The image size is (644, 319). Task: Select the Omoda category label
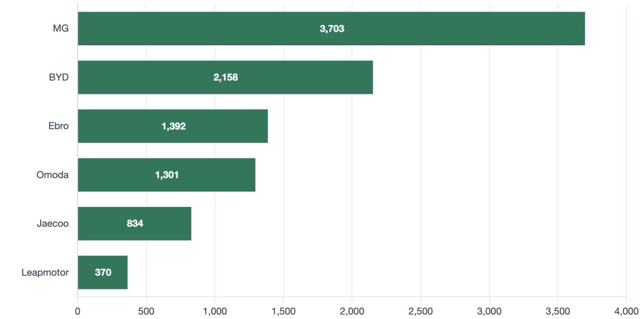(52, 175)
